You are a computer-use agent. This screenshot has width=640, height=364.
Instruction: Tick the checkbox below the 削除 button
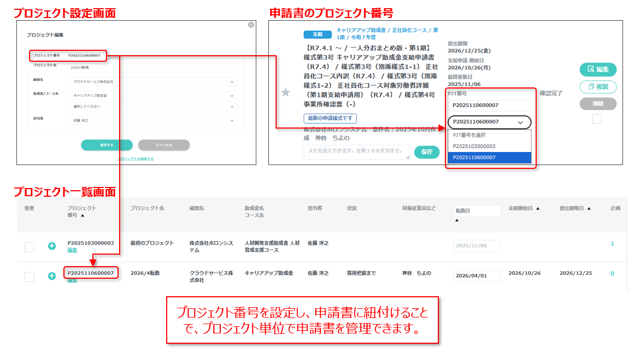point(597,119)
